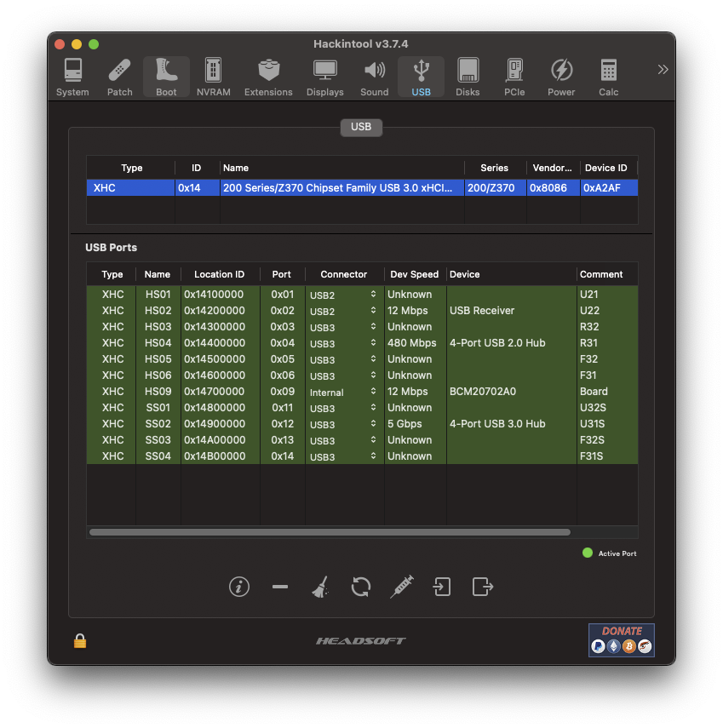The width and height of the screenshot is (723, 728).
Task: Open the Disks toolbar tab
Action: (468, 77)
